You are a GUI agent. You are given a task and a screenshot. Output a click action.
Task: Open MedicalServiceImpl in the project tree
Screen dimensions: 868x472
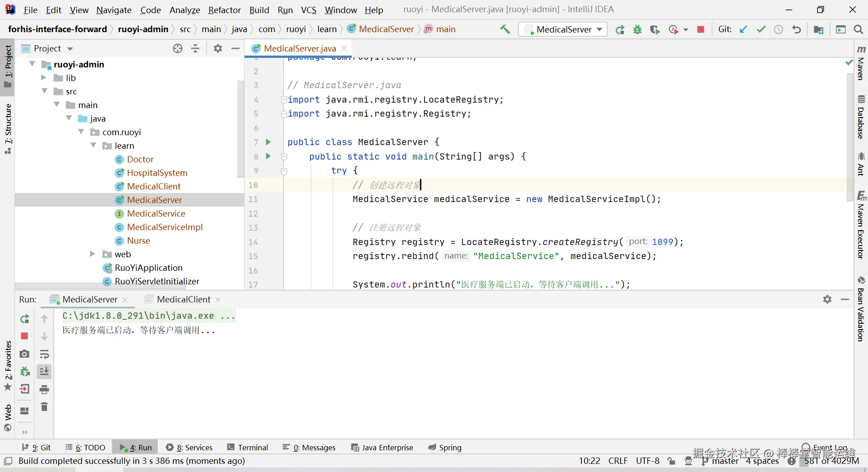click(165, 227)
